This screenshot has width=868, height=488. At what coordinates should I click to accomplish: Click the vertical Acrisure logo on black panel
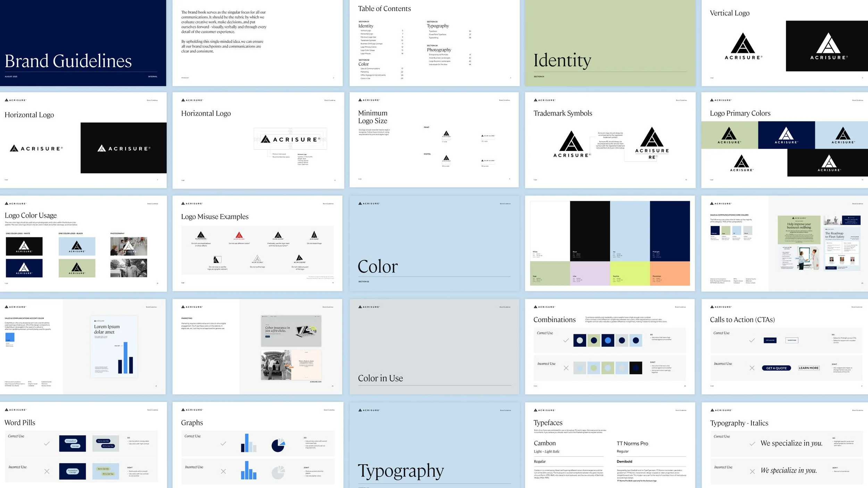(x=829, y=46)
